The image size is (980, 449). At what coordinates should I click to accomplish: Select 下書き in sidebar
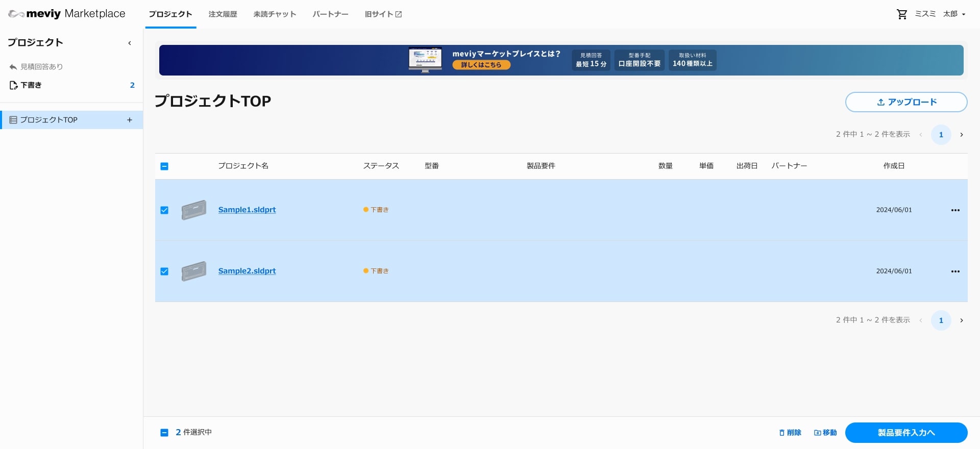(71, 85)
